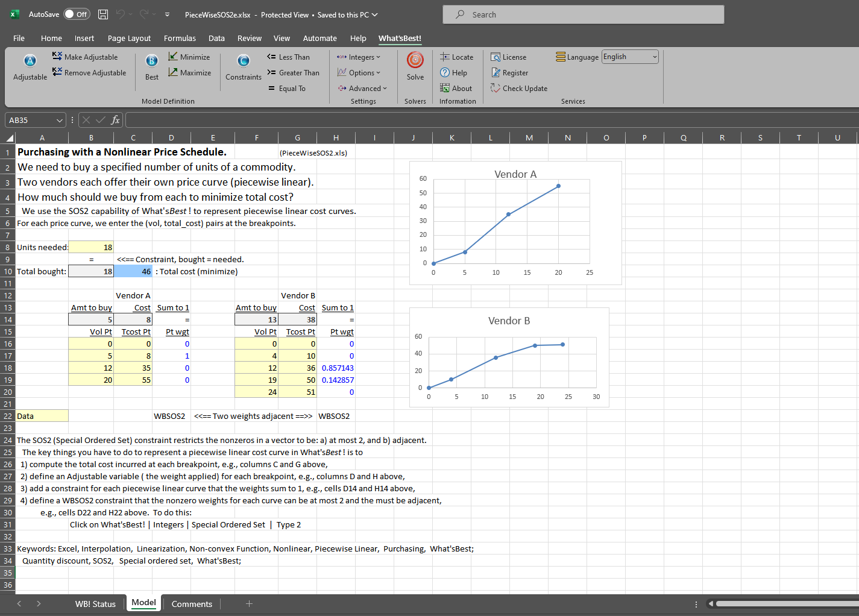This screenshot has width=859, height=616.
Task: Toggle the AutoSave switch
Action: pos(77,14)
